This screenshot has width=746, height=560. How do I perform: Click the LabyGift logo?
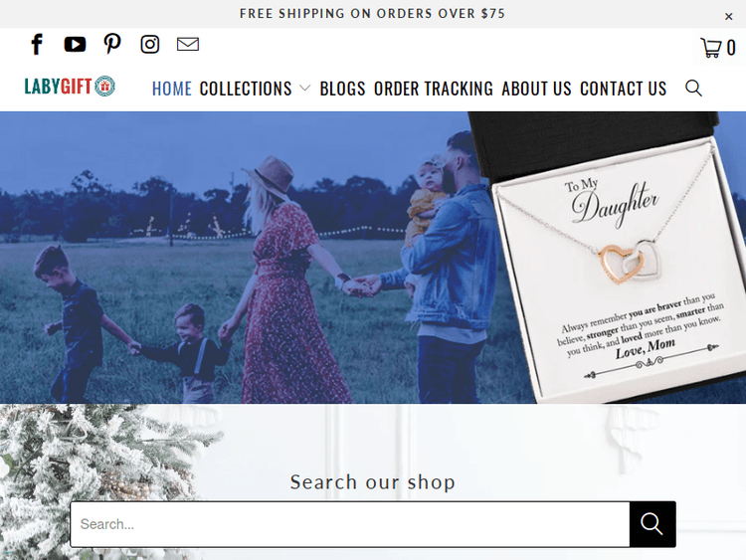click(x=70, y=87)
